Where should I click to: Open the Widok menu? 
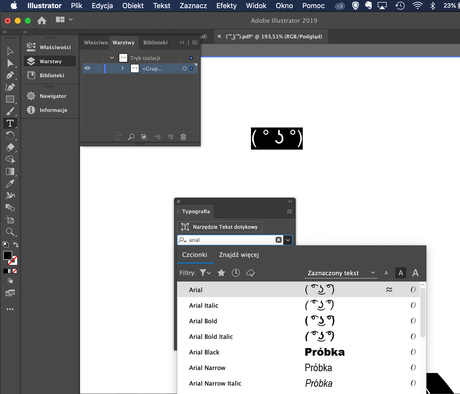pyautogui.click(x=256, y=6)
